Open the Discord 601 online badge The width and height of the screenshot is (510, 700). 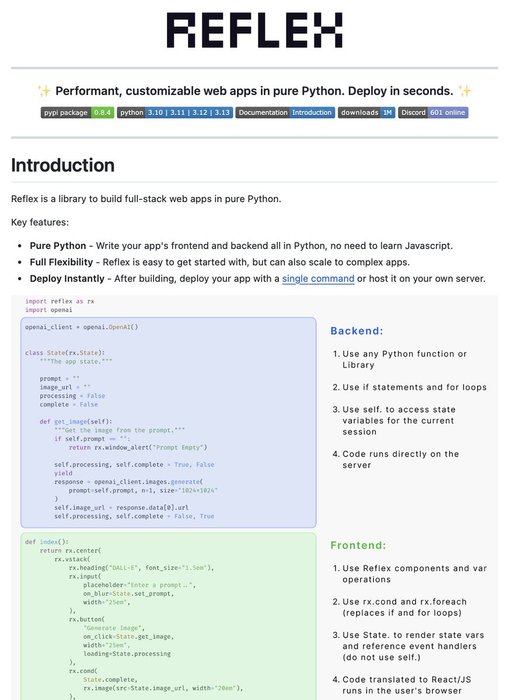pyautogui.click(x=433, y=112)
